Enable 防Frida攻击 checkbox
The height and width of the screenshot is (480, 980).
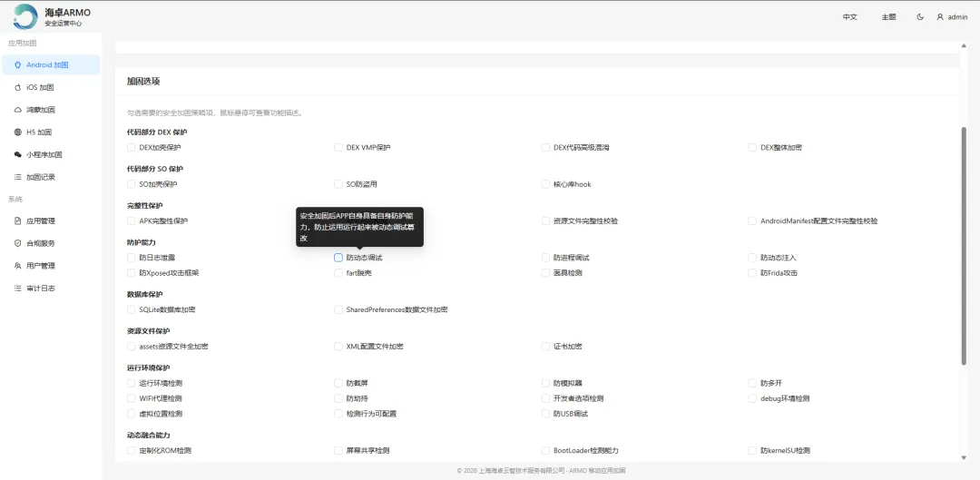[x=752, y=273]
